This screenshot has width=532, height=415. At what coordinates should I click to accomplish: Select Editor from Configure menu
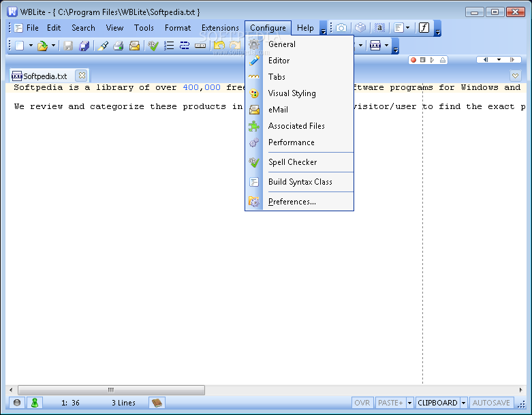(x=300, y=61)
